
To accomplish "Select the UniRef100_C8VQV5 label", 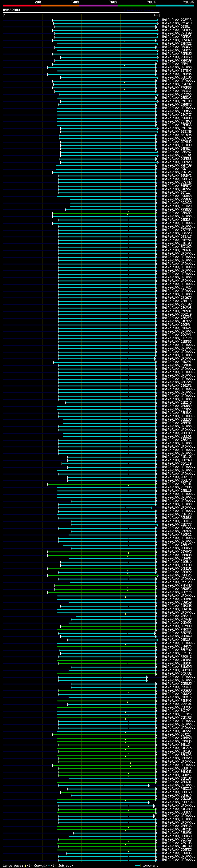I will pos(176,551).
